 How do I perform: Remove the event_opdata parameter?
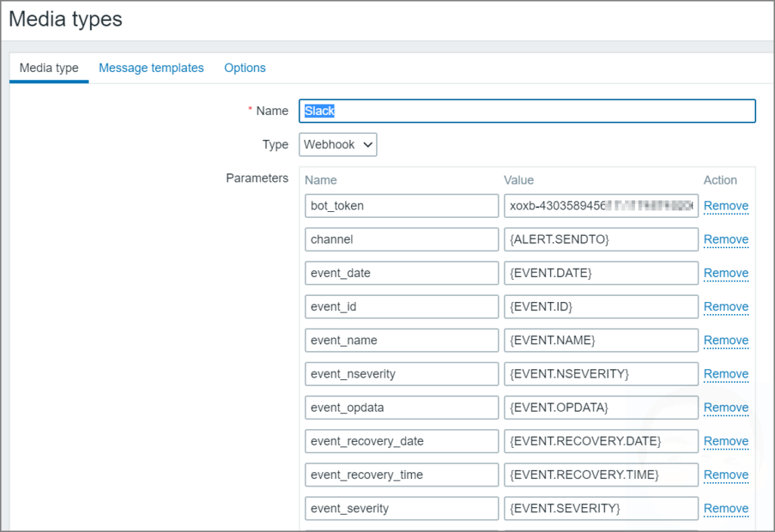coord(725,407)
